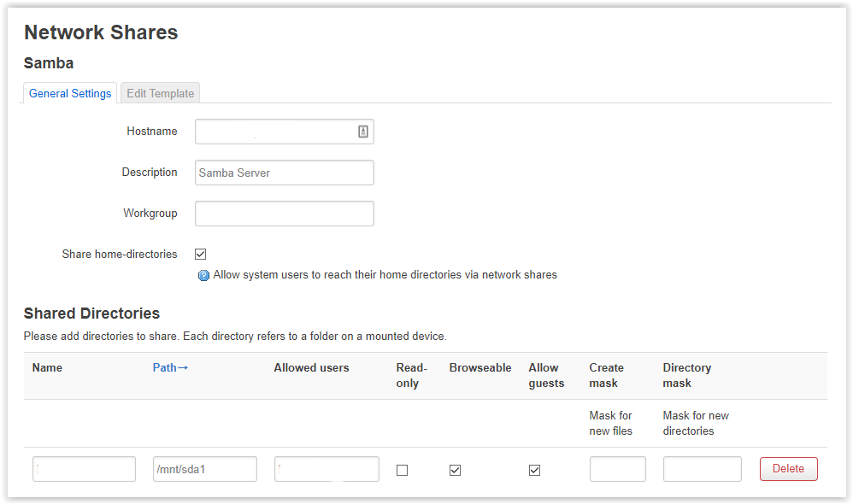Click the "Description" field label
This screenshot has height=504, width=853.
[x=150, y=173]
